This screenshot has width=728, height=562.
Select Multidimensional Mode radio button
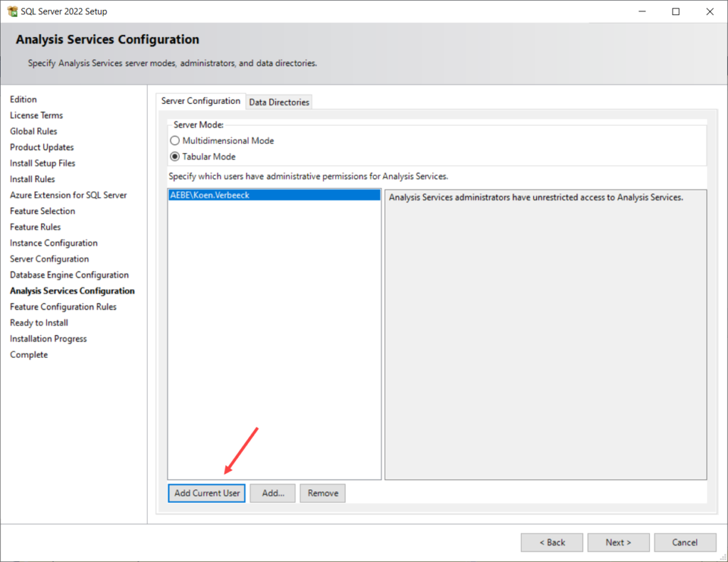coord(175,140)
